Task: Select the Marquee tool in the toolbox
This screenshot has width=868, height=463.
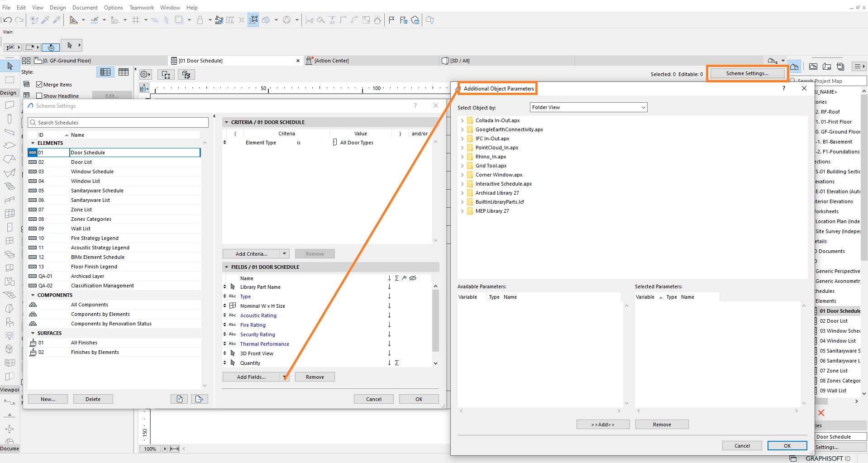Action: tap(10, 80)
